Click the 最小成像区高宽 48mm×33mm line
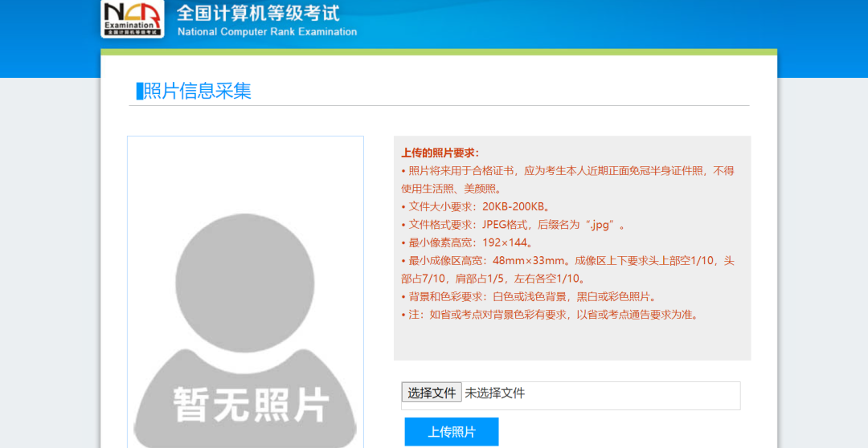 pyautogui.click(x=568, y=269)
